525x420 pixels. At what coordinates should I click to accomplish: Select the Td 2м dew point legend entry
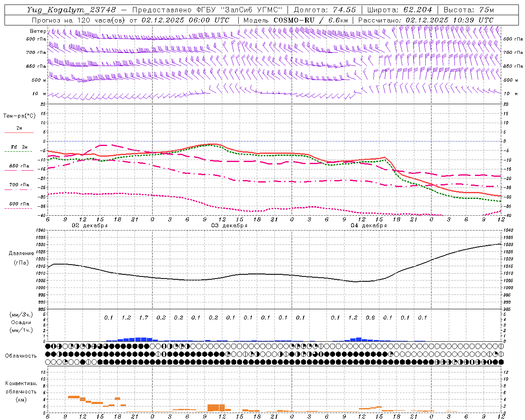pos(19,147)
